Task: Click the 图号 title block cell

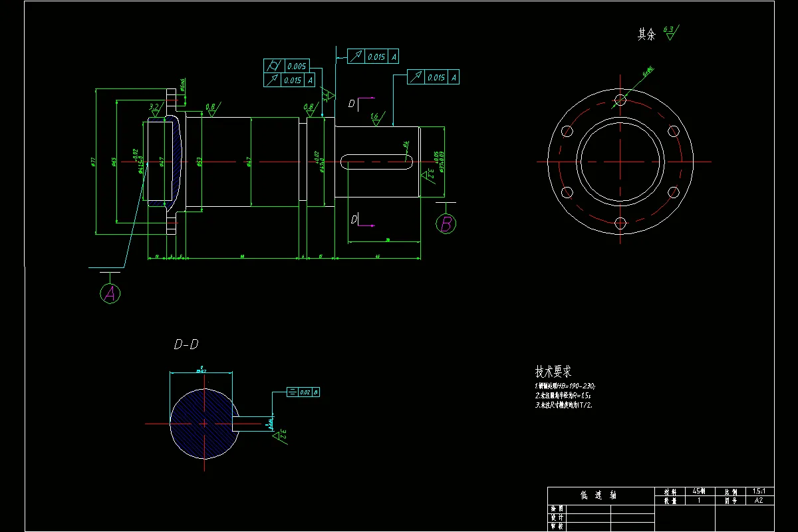Action: click(x=730, y=500)
